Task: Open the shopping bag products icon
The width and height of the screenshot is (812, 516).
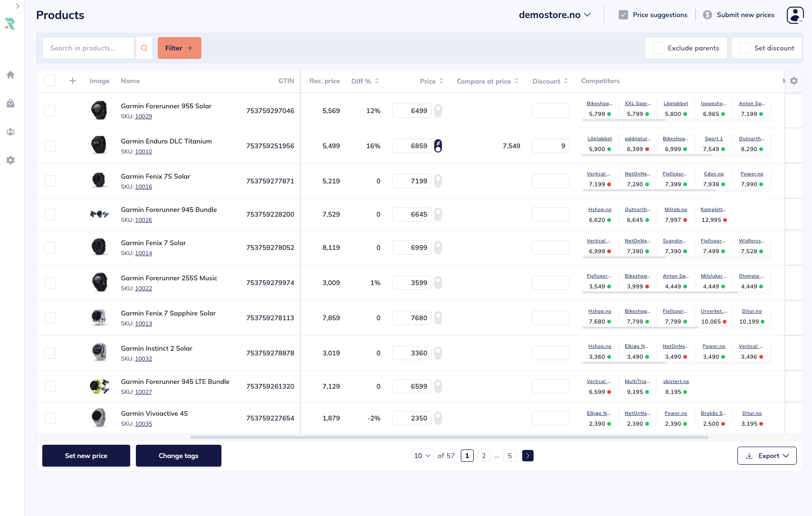Action: pos(10,103)
